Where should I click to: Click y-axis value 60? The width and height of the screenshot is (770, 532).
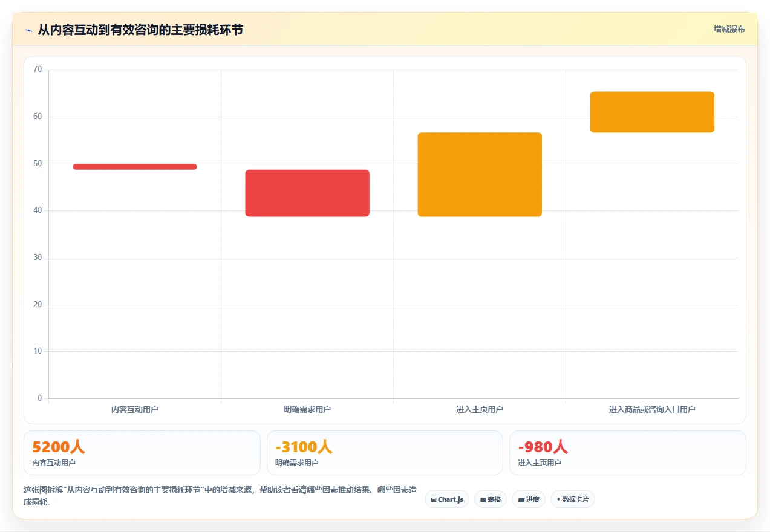tap(38, 117)
